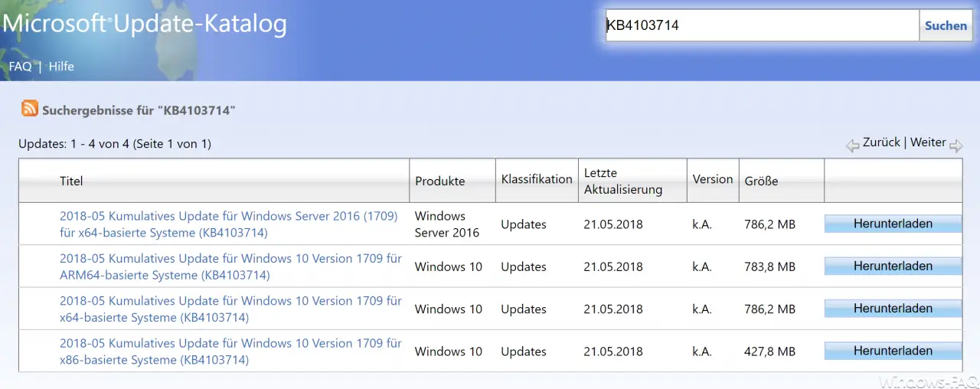Open the Windows Server 2016 (1709) x64 update link

pyautogui.click(x=229, y=224)
